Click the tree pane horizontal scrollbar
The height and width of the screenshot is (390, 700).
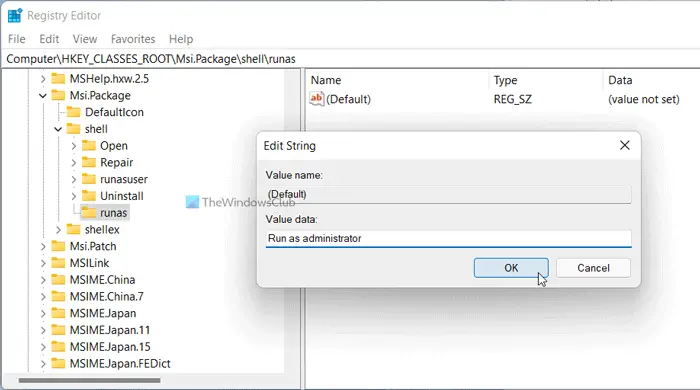(89, 381)
